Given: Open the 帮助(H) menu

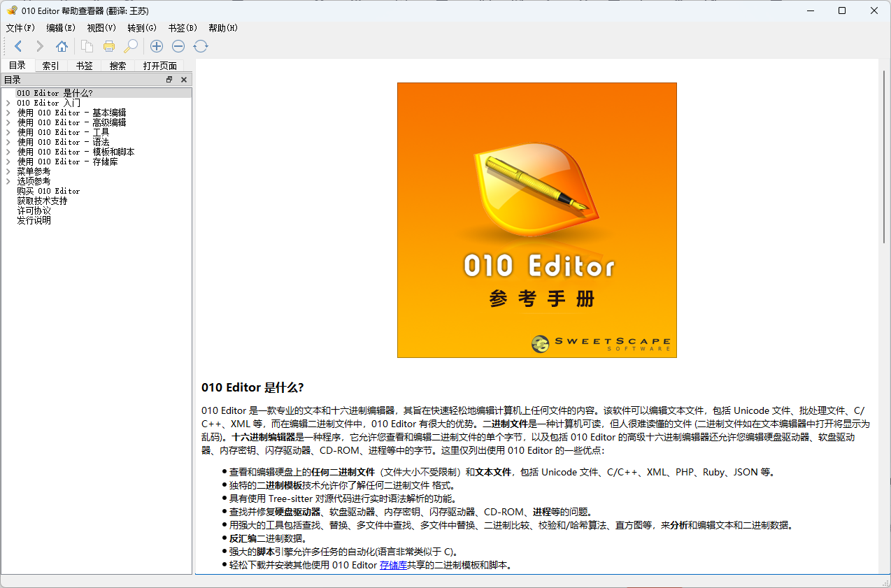Looking at the screenshot, I should point(223,28).
